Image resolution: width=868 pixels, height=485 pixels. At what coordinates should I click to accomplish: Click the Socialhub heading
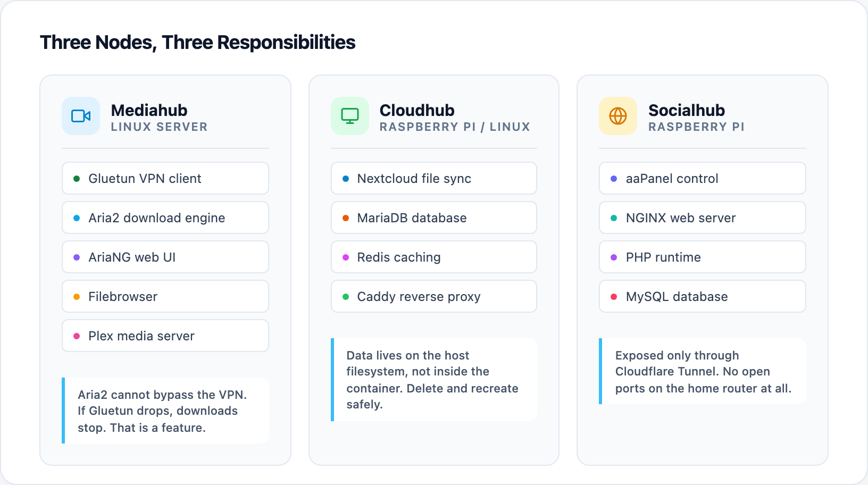pos(687,110)
